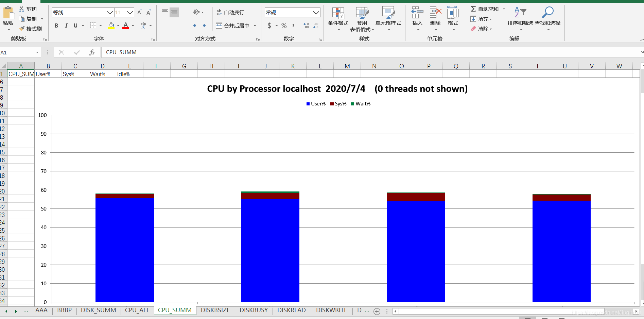Open the font name dropdown
The width and height of the screenshot is (644, 319).
(110, 13)
